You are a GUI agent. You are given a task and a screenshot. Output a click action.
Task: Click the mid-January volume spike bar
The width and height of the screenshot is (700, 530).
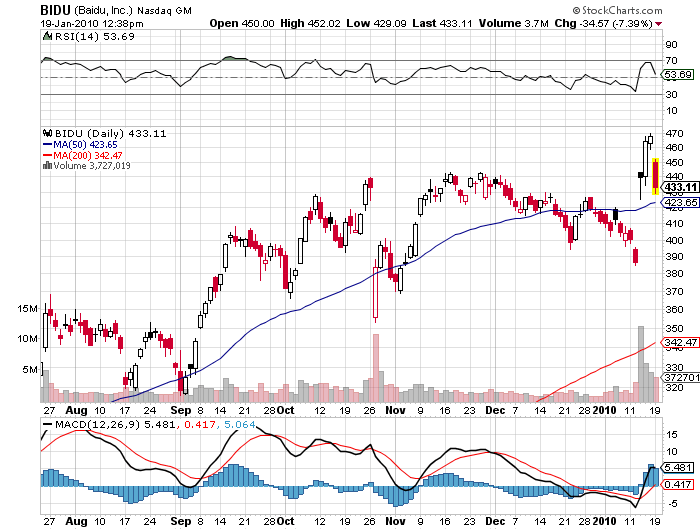[641, 364]
